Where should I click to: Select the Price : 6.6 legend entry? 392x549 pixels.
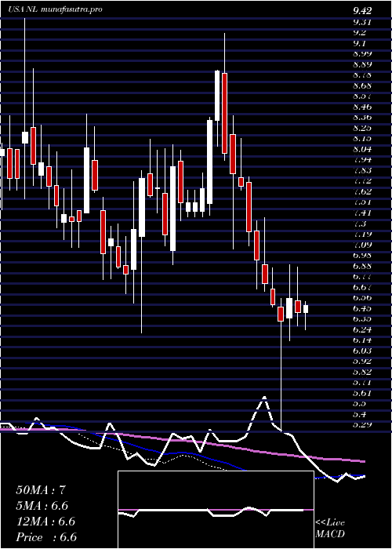pos(46,537)
